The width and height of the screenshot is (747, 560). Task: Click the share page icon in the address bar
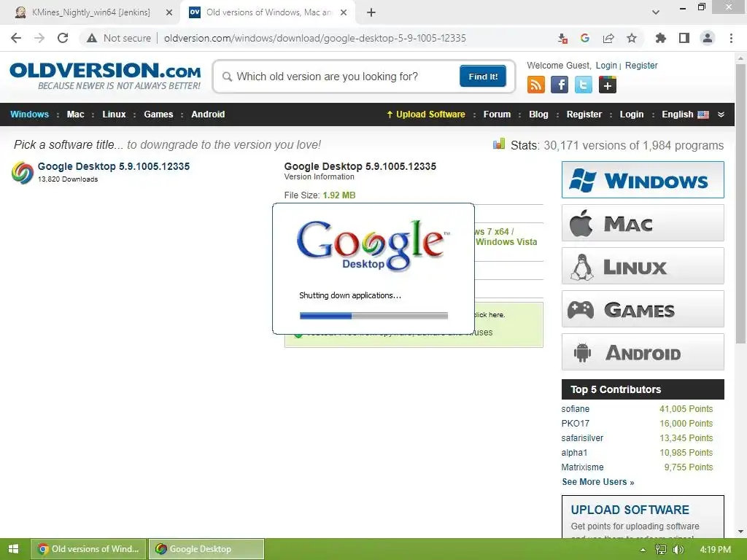pyautogui.click(x=608, y=38)
